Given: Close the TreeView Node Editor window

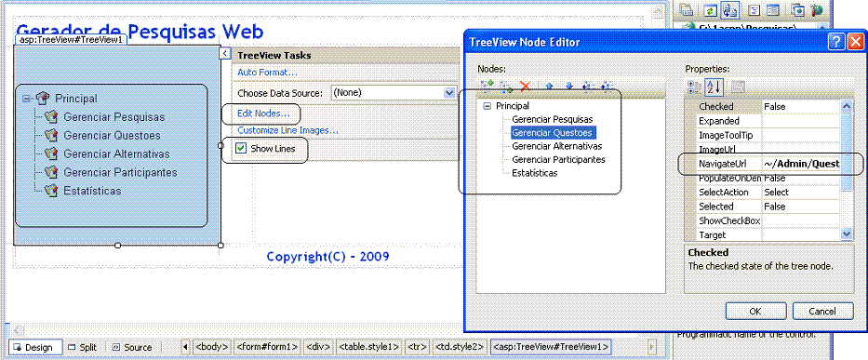Looking at the screenshot, I should (854, 42).
